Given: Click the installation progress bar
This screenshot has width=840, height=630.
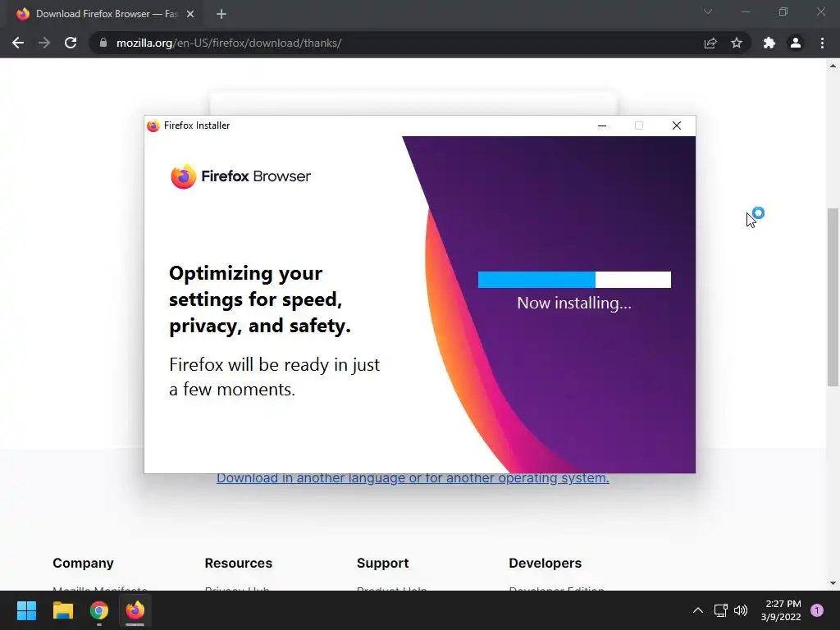Looking at the screenshot, I should 574,280.
